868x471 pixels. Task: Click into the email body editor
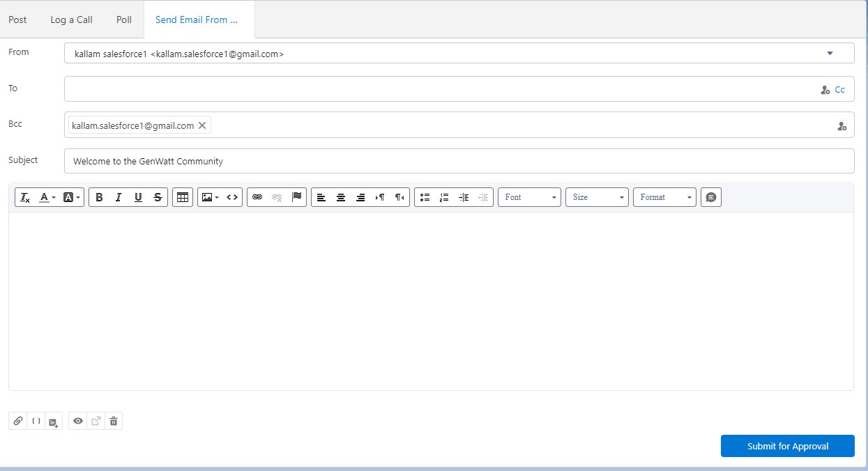point(431,301)
